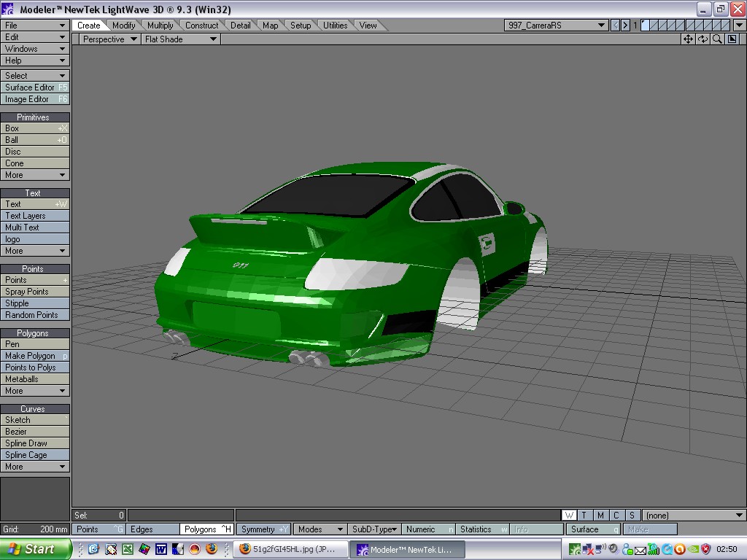This screenshot has width=747, height=560.
Task: Switch to the Map tab
Action: coord(270,26)
